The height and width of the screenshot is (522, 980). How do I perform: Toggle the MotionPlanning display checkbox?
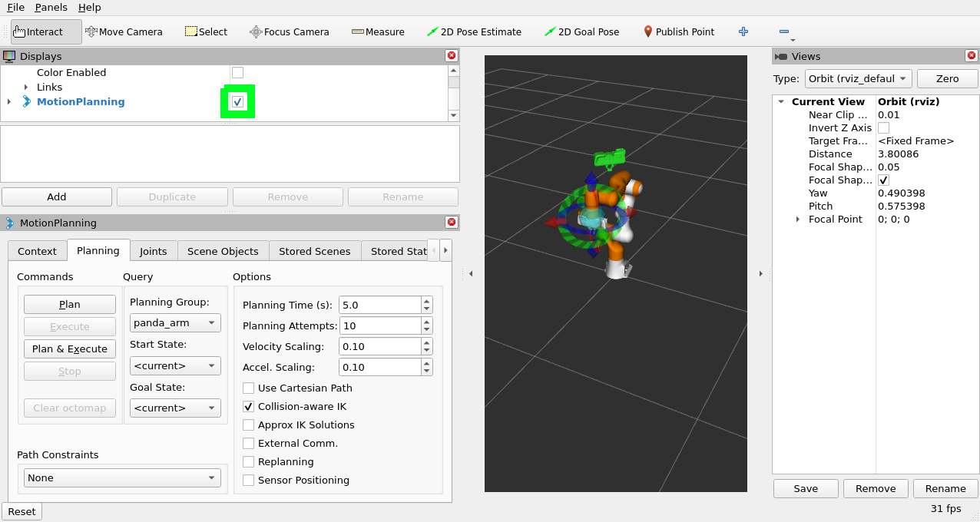click(x=238, y=101)
